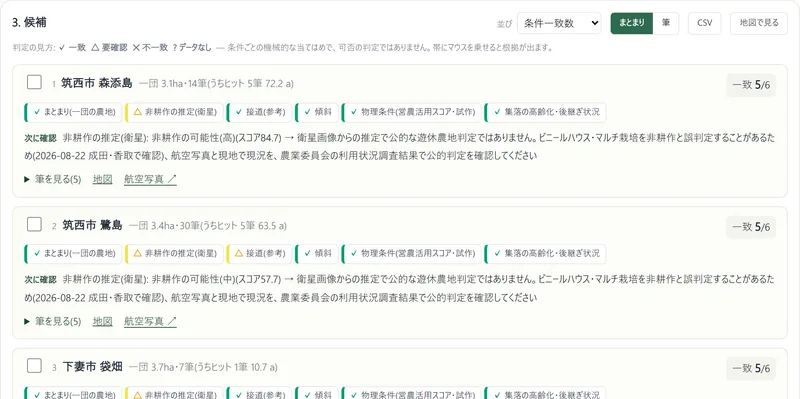
Task: Check the 筑西市 森添島 checkbox
Action: (x=34, y=82)
